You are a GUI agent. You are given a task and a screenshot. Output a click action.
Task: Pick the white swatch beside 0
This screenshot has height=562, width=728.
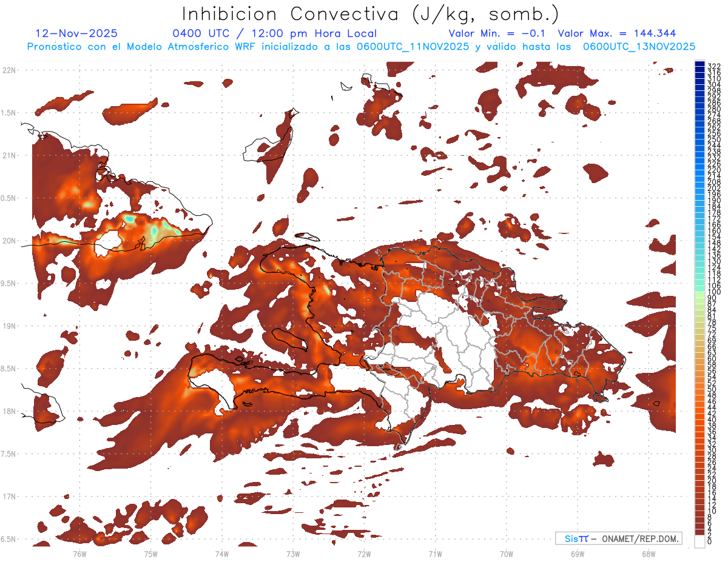point(700,543)
